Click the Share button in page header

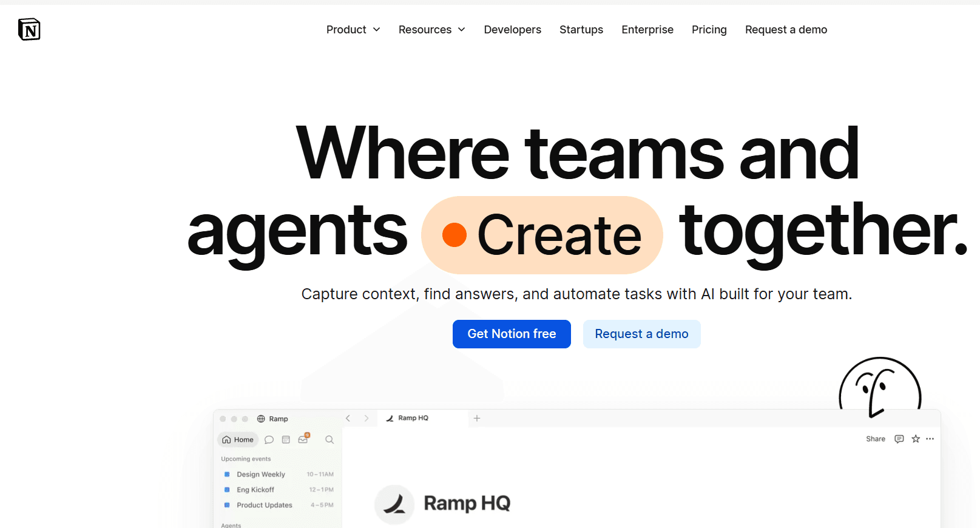[x=875, y=439]
